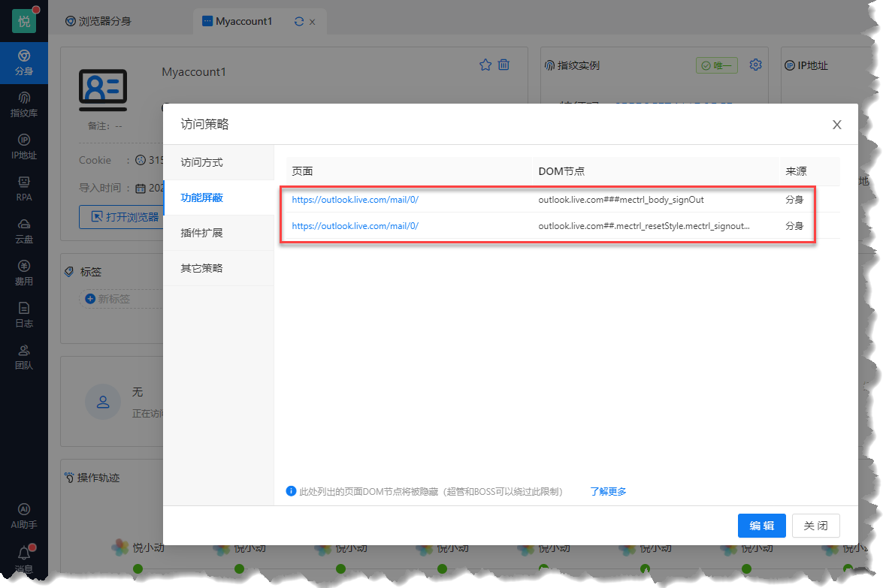Click the user avatar beside 无
The height and width of the screenshot is (588, 883).
(x=103, y=403)
